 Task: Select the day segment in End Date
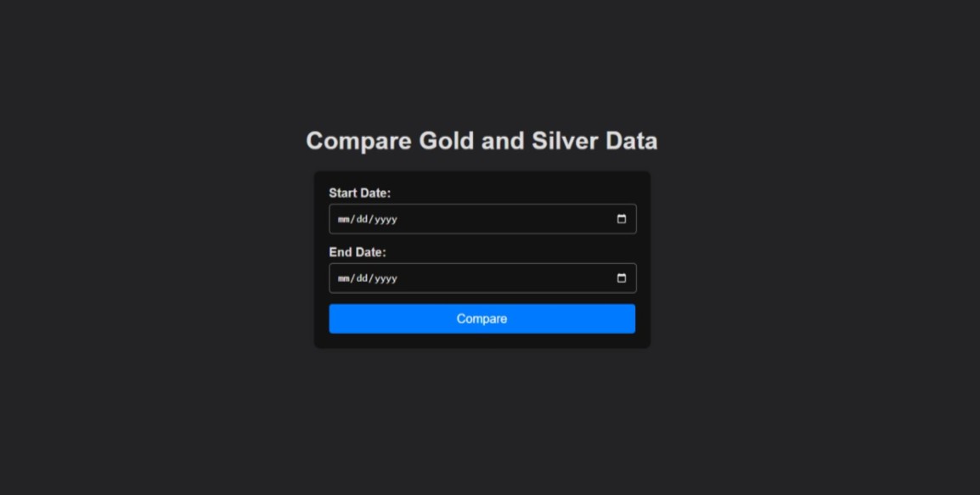(362, 278)
